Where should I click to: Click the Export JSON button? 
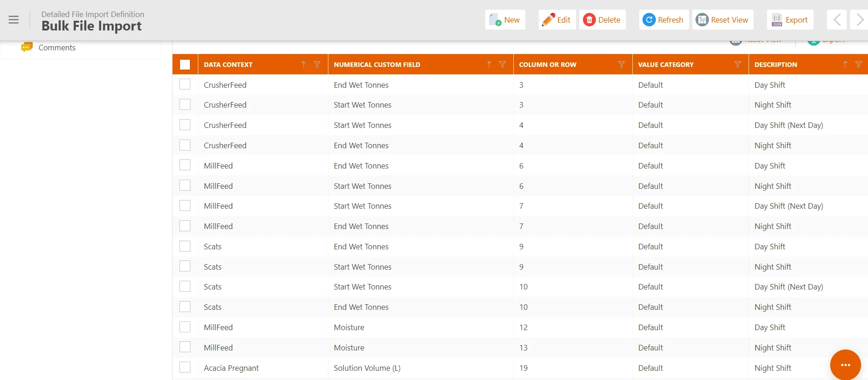(x=790, y=20)
